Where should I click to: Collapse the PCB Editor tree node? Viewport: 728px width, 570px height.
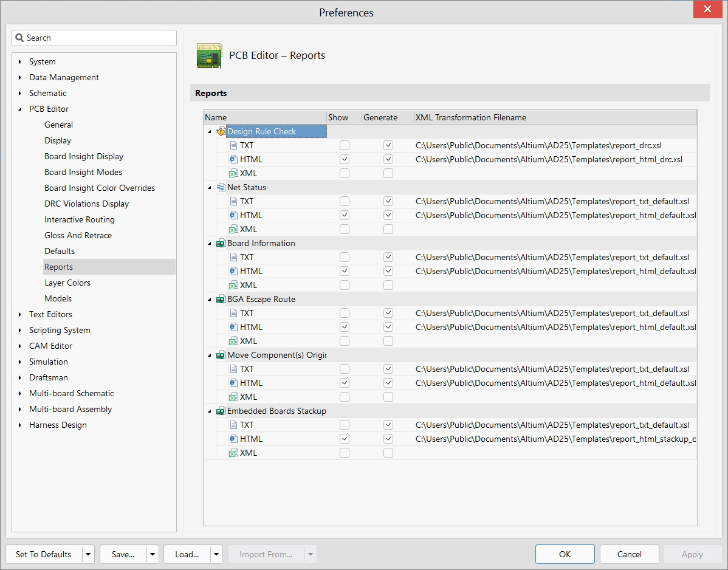19,109
